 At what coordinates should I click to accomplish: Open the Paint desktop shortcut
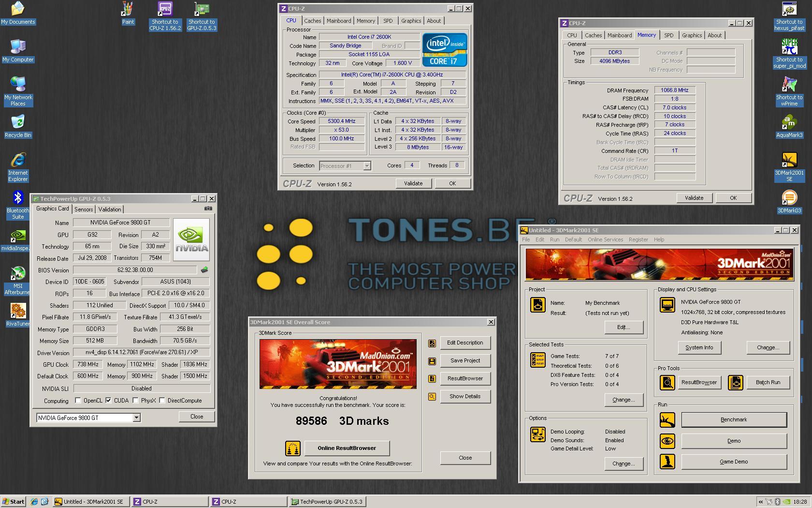(128, 13)
